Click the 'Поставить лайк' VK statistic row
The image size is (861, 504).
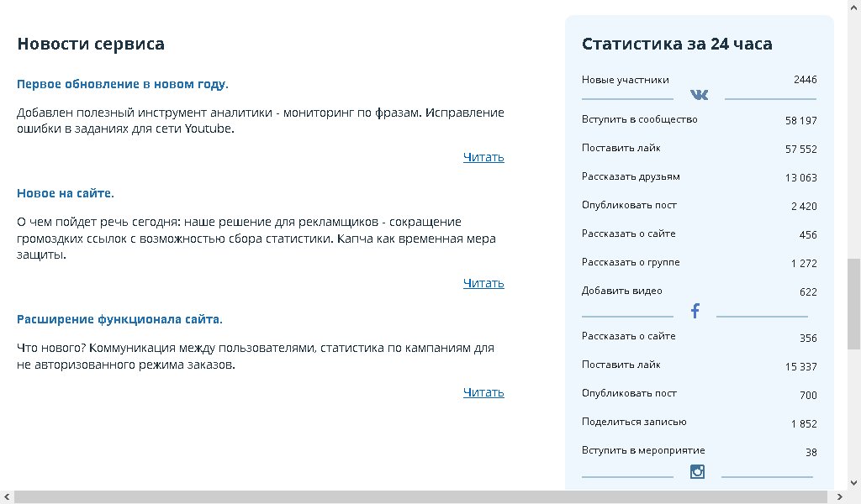point(621,148)
